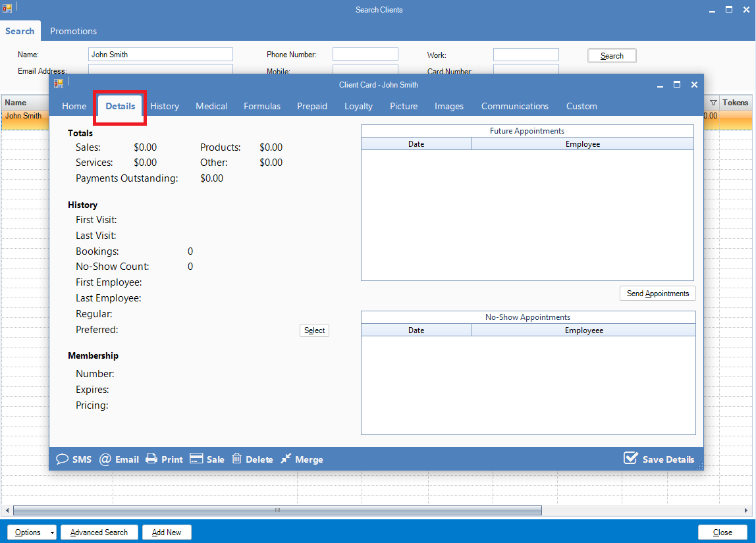Viewport: 756px width, 543px height.
Task: Click the Save Details checkmark icon
Action: 631,458
